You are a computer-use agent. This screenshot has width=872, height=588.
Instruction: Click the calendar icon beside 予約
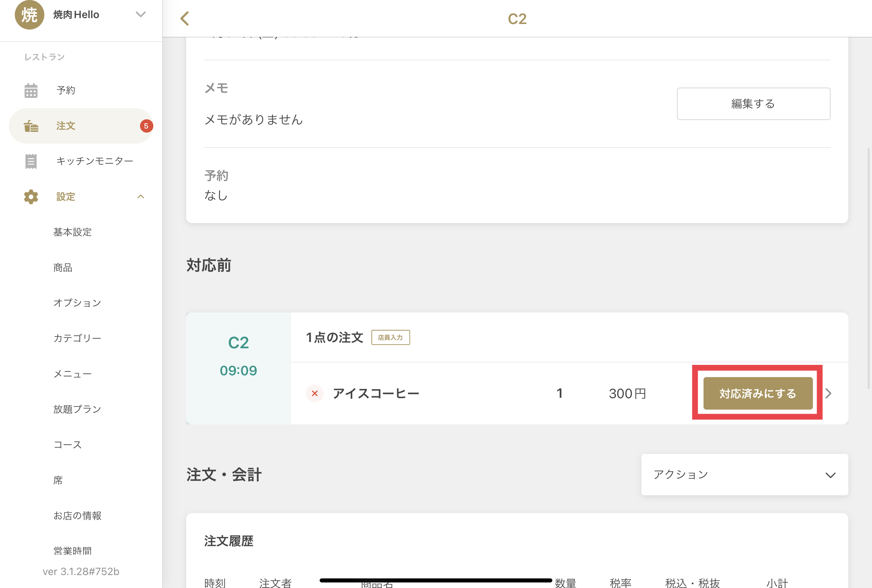31,90
